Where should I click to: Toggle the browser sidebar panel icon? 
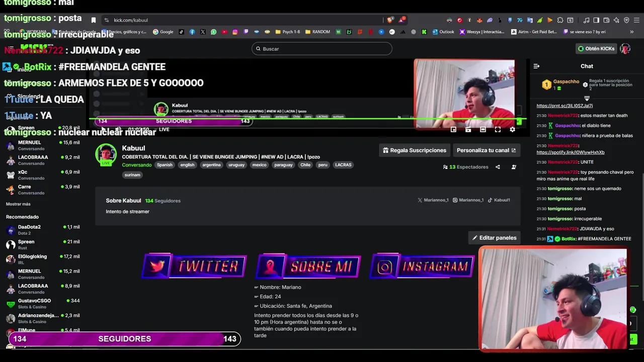pyautogui.click(x=596, y=20)
